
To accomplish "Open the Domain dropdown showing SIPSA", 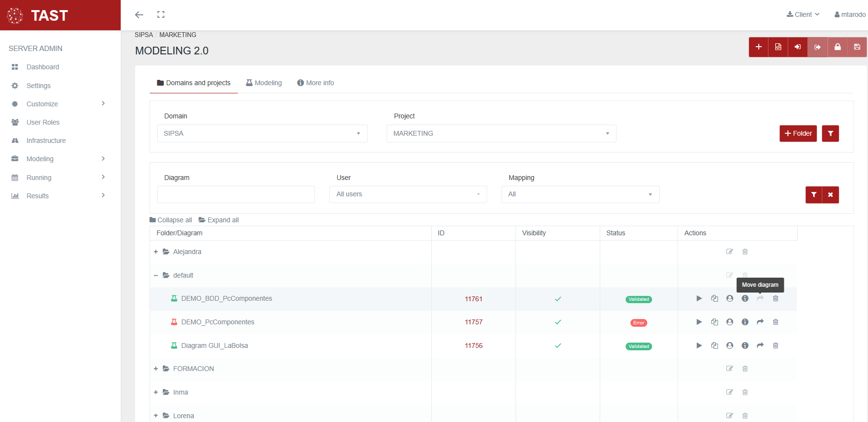I will [262, 133].
